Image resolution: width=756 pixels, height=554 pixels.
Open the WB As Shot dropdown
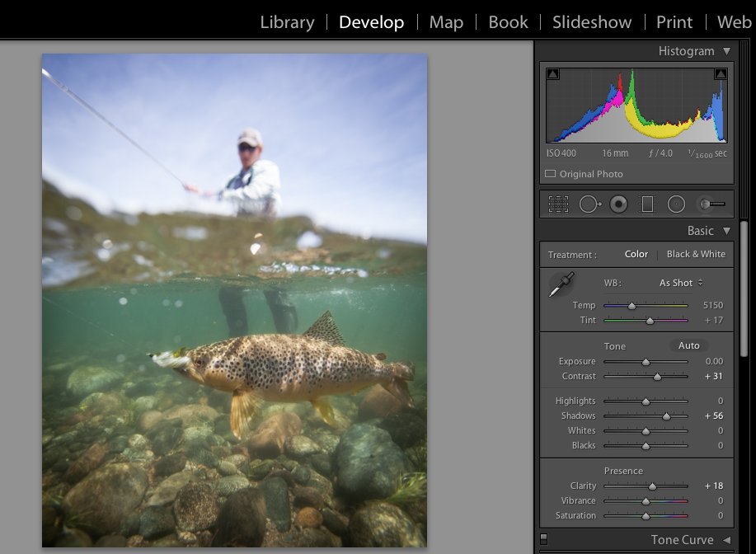tap(681, 283)
